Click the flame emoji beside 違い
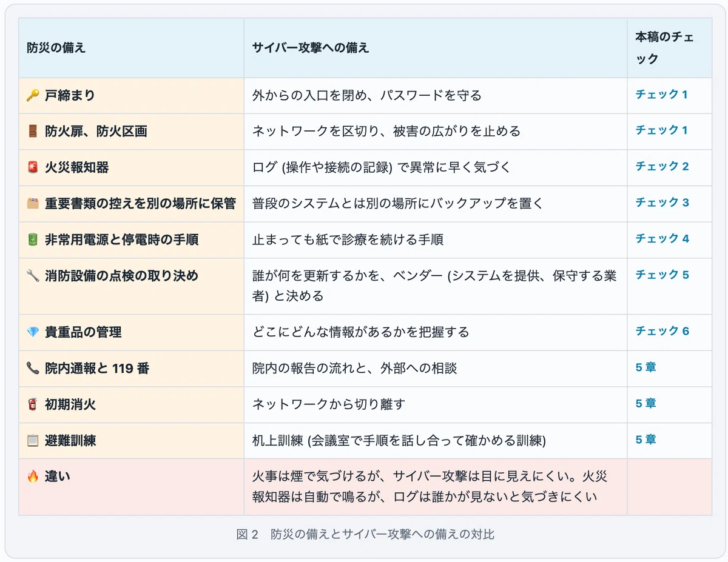 [33, 477]
